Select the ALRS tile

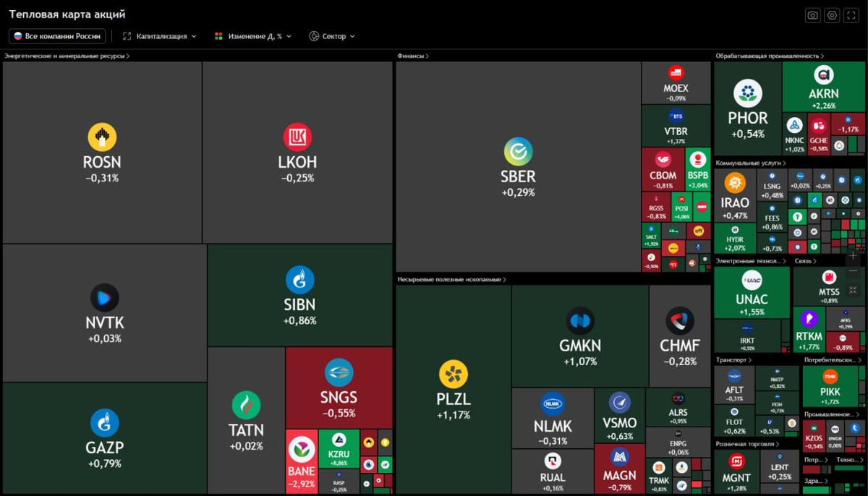(678, 407)
